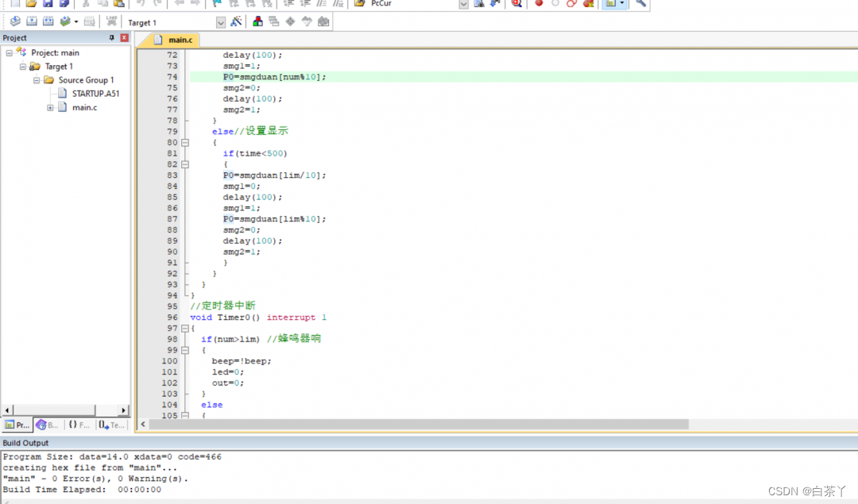Click the Rebuild all target files icon
This screenshot has height=504, width=858.
point(48,22)
